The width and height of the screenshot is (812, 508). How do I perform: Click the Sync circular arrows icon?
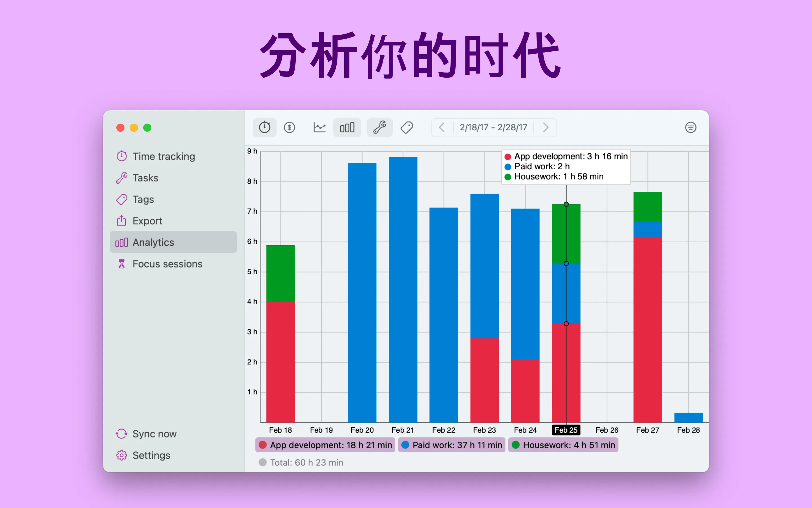122,434
